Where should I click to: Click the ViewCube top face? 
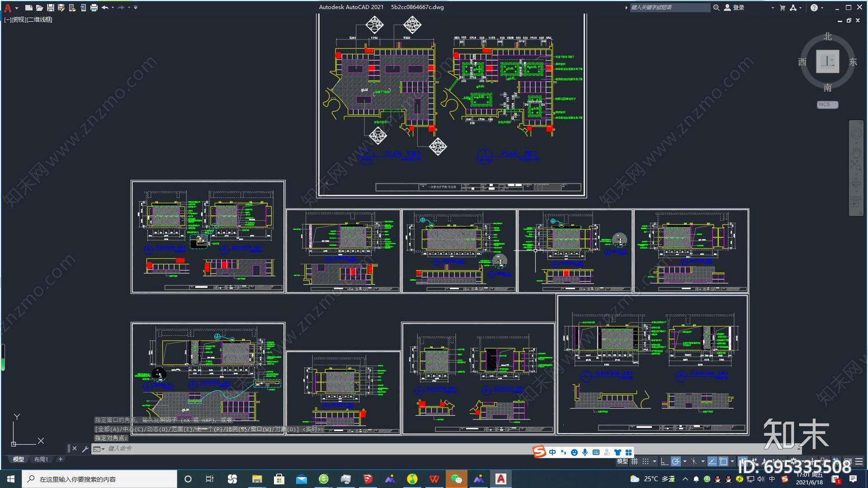pos(827,61)
